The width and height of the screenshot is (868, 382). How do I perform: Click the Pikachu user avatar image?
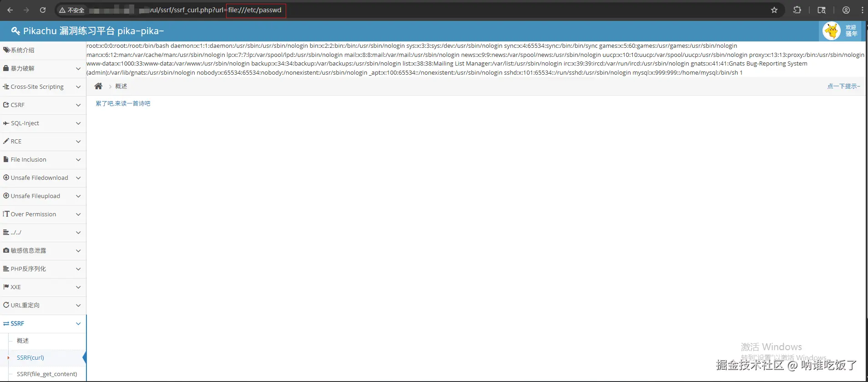pos(832,31)
